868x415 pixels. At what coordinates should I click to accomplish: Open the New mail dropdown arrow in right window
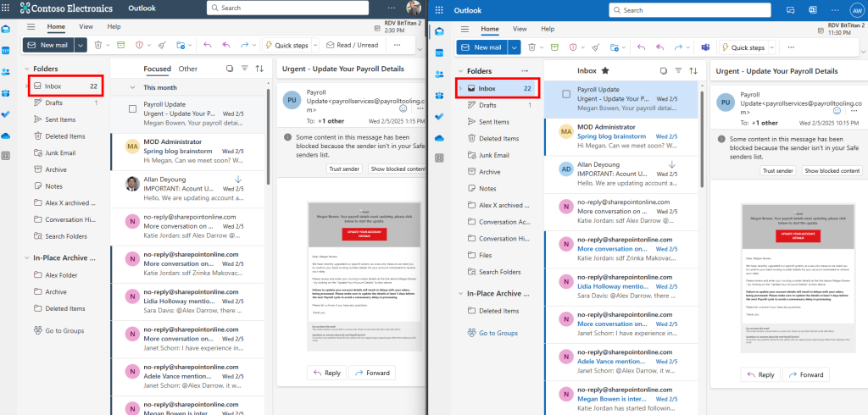click(x=515, y=47)
